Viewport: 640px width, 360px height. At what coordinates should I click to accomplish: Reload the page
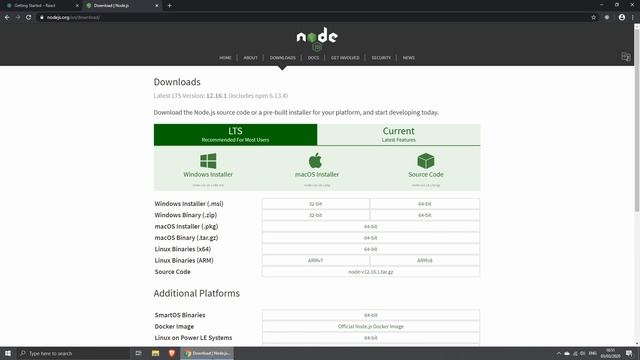(29, 17)
